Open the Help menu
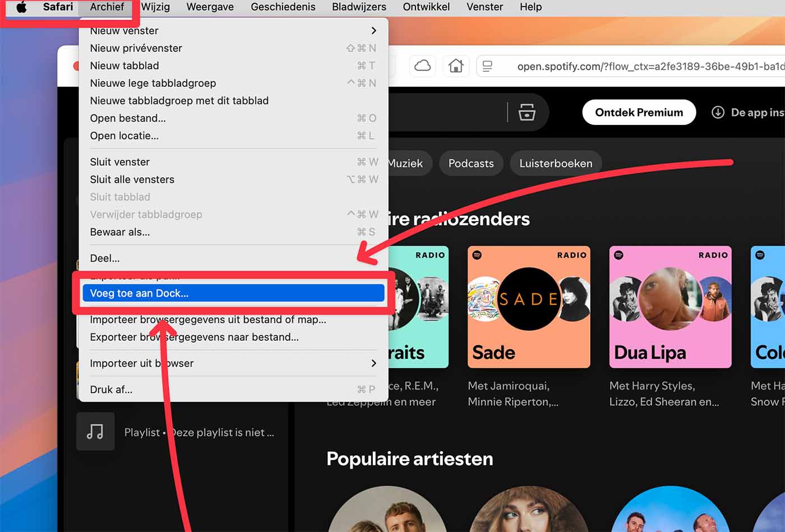This screenshot has width=785, height=532. 530,7
